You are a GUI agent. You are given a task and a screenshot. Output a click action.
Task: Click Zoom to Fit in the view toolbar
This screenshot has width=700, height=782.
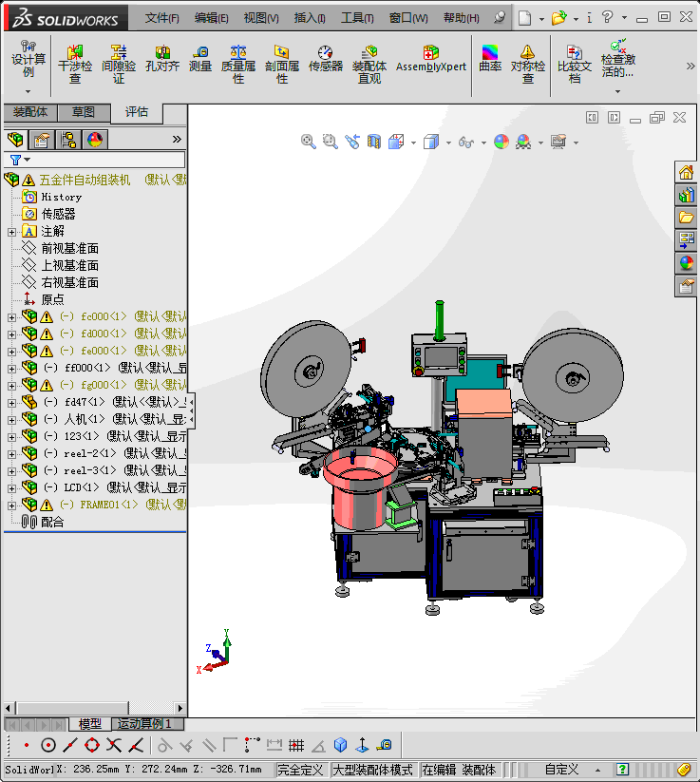click(x=308, y=143)
